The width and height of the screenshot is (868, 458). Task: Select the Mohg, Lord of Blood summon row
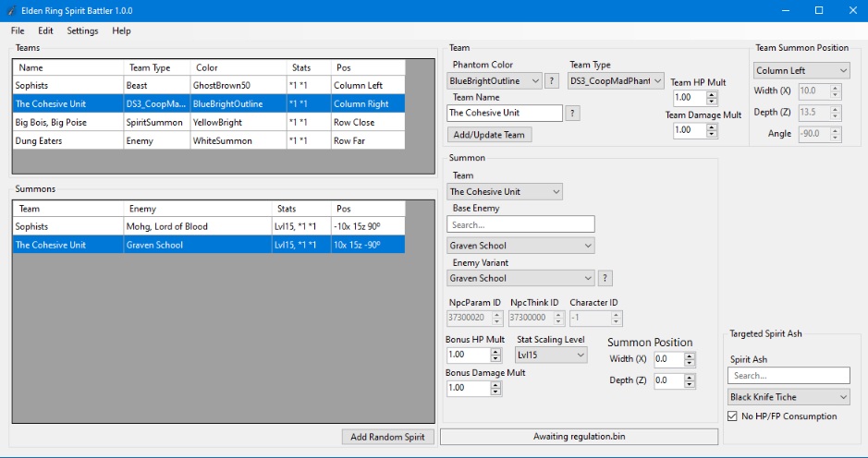pyautogui.click(x=209, y=226)
